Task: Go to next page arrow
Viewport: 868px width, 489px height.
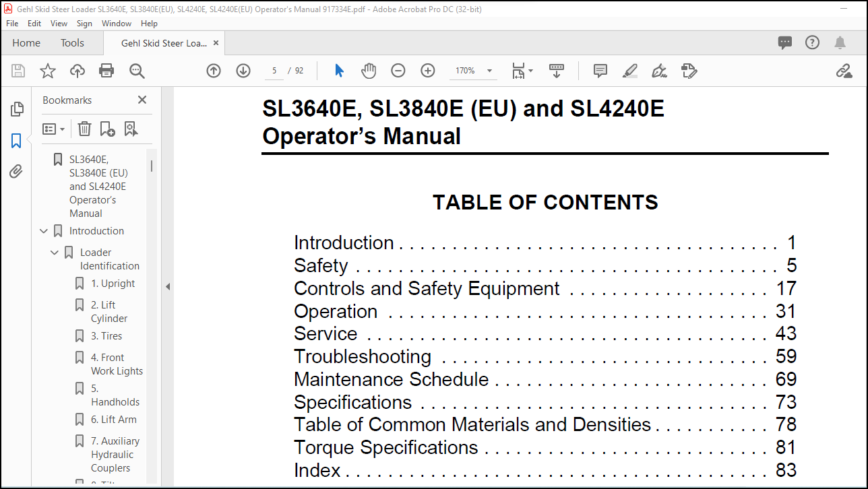Action: pyautogui.click(x=243, y=71)
